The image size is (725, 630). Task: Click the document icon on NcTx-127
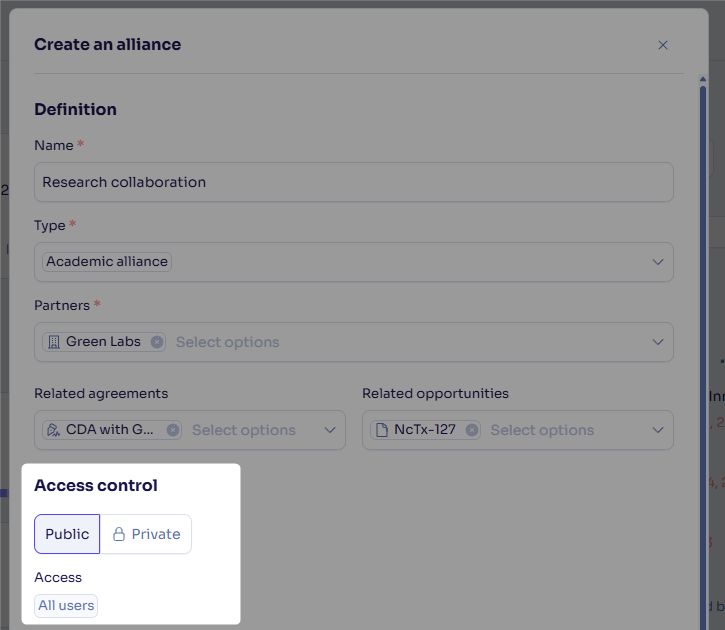click(x=382, y=430)
